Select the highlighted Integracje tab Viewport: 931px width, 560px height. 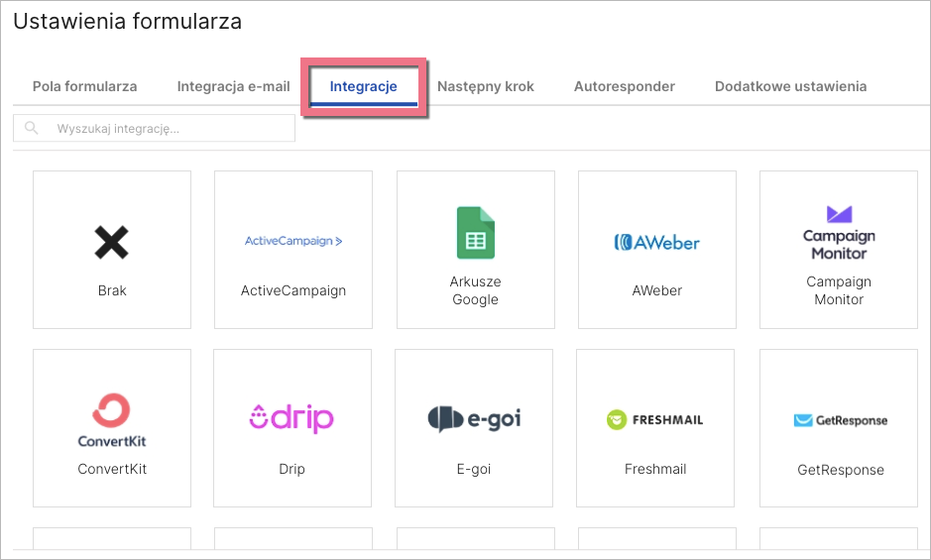364,86
